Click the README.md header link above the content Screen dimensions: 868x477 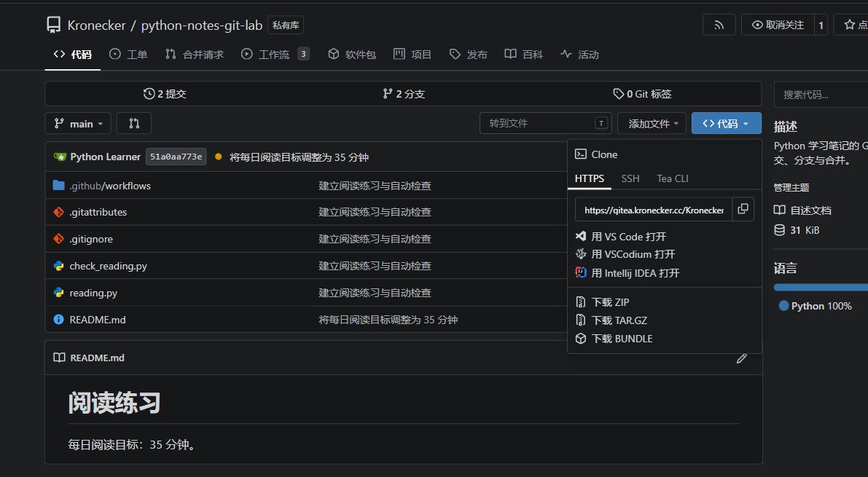pos(97,358)
